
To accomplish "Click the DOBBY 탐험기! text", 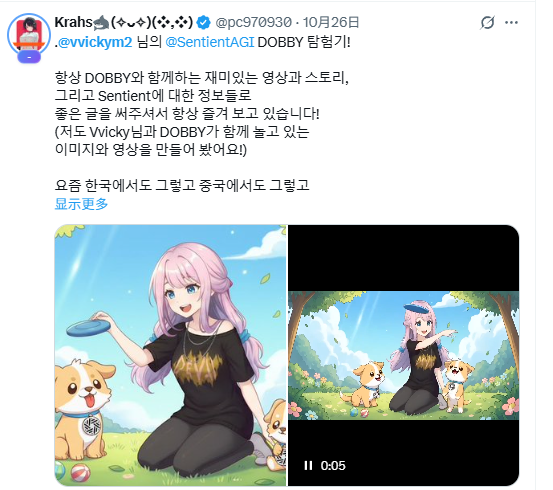I will tap(304, 42).
